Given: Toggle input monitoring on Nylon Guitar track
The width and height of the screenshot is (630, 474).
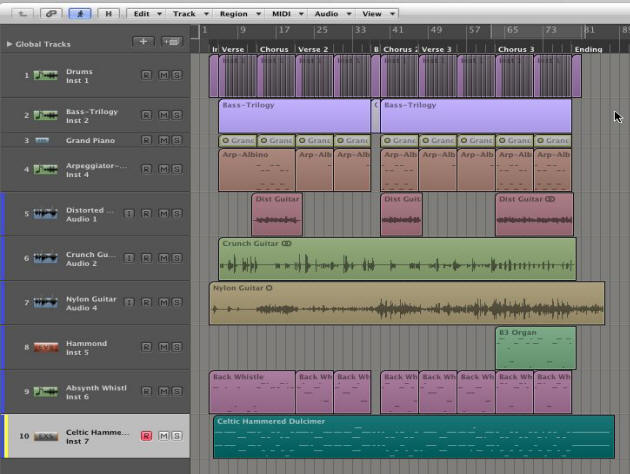Looking at the screenshot, I should [x=129, y=302].
